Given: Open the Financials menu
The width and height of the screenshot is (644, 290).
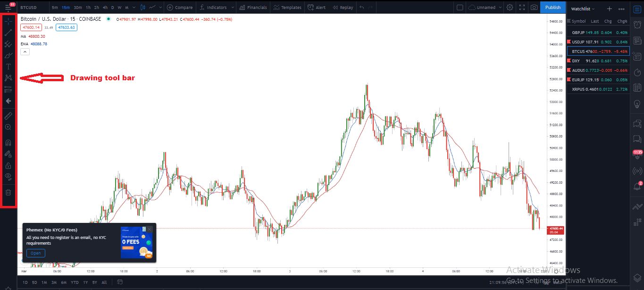Looking at the screenshot, I should pos(253,8).
